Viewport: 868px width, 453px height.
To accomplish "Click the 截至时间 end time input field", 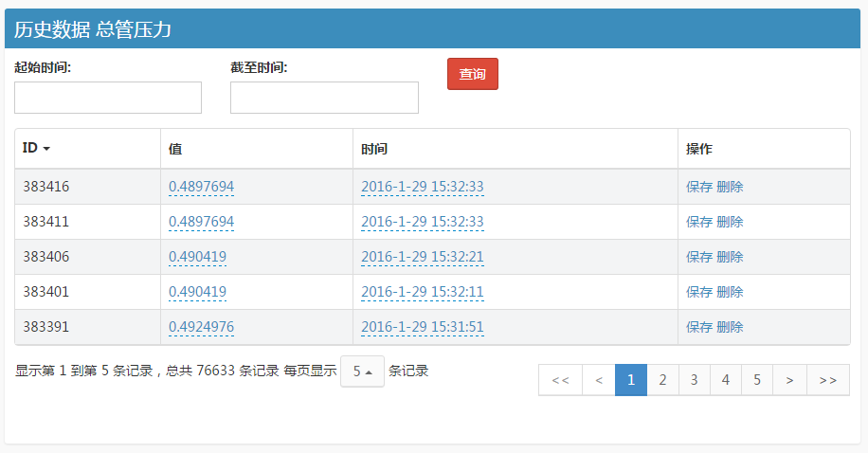I will 324,98.
